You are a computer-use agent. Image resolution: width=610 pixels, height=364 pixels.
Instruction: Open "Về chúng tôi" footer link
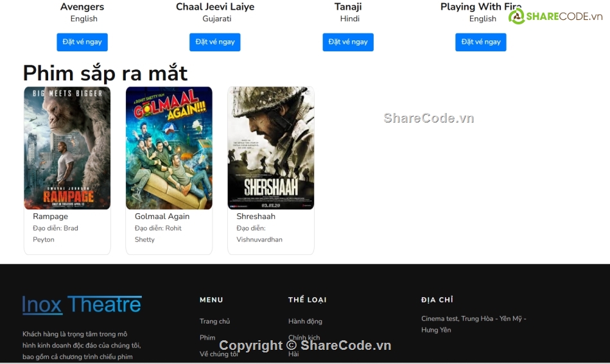218,354
